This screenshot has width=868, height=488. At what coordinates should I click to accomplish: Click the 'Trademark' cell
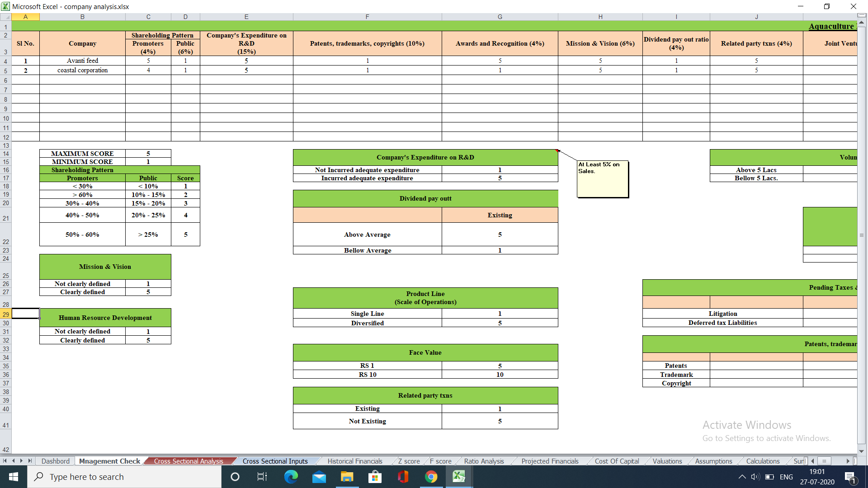pyautogui.click(x=676, y=375)
